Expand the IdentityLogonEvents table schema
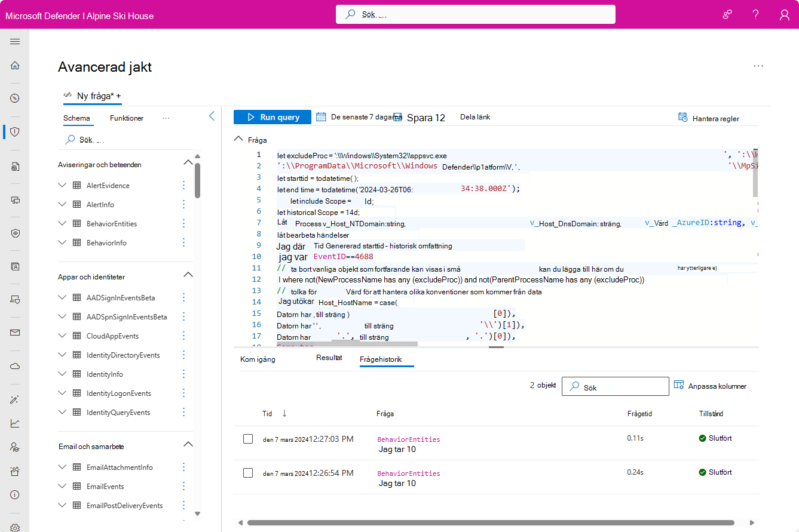 [62, 393]
